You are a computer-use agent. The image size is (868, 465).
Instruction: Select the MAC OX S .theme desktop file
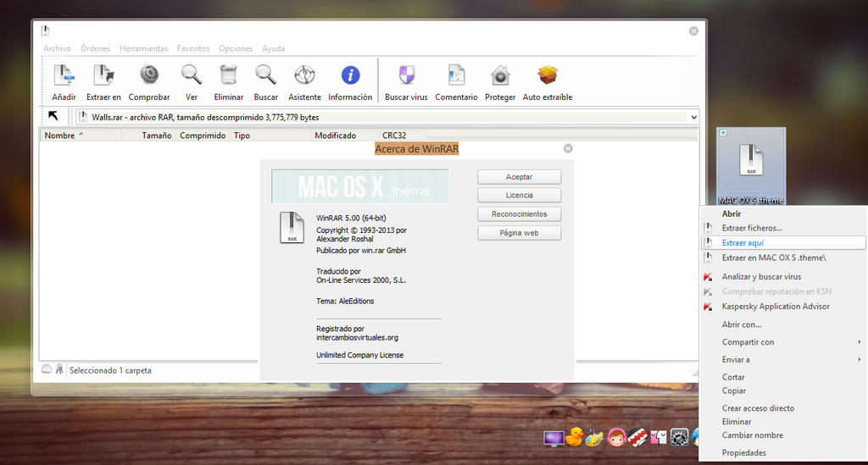pyautogui.click(x=751, y=166)
